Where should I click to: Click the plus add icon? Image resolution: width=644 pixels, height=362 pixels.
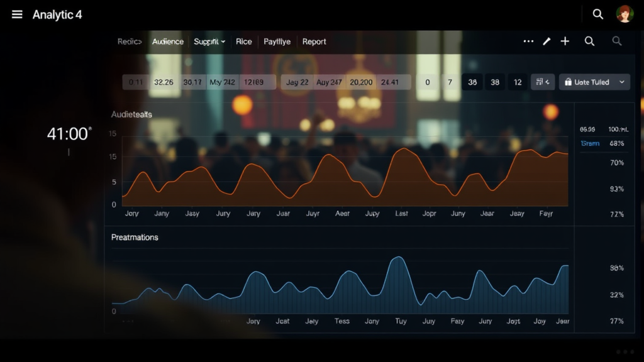(565, 41)
